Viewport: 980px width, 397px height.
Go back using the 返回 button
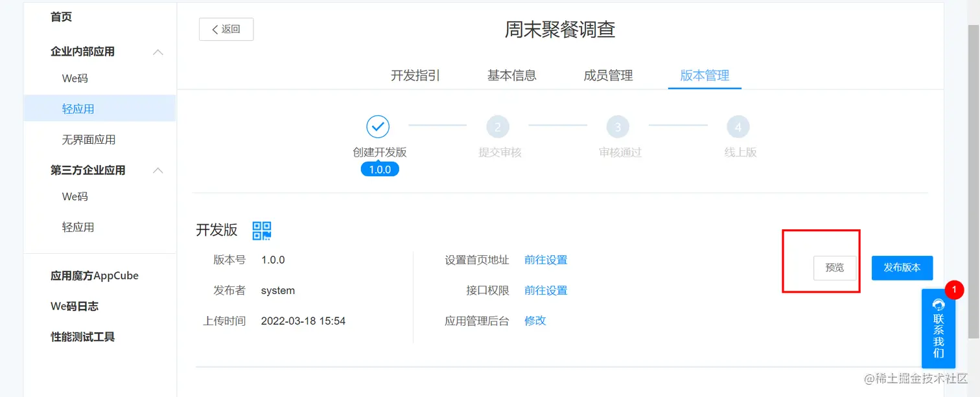(x=226, y=29)
